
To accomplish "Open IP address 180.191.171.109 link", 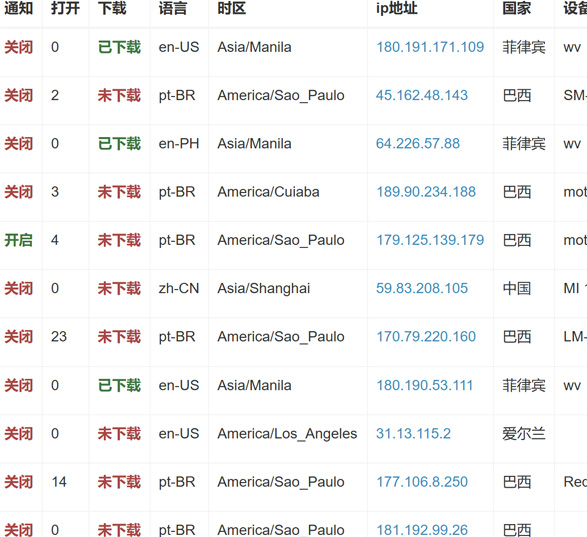I will 430,47.
